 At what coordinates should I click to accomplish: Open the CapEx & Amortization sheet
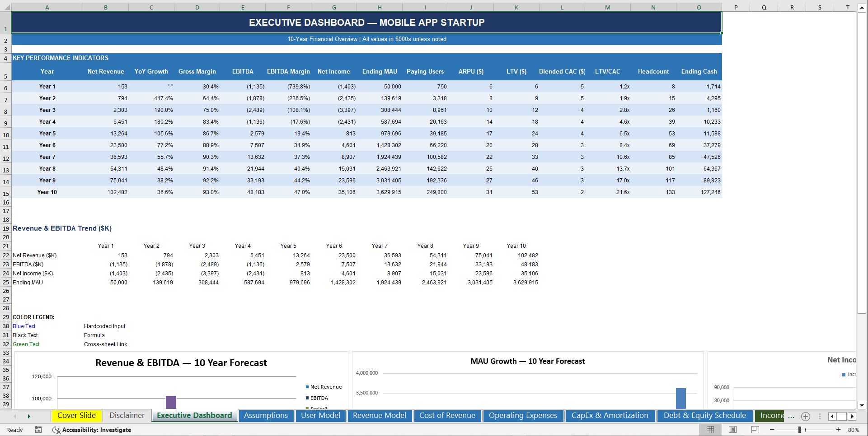[x=610, y=416]
